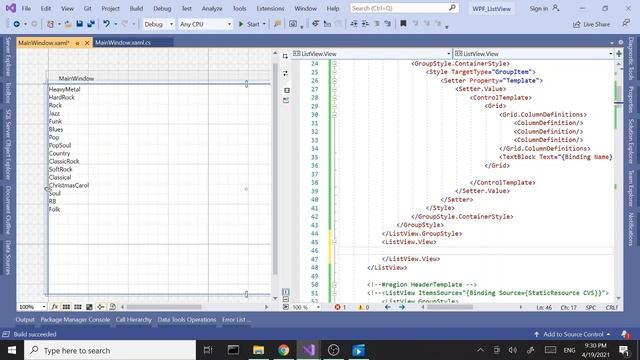This screenshot has height=360, width=640.
Task: Open the Solution Explorer side tab
Action: point(631,141)
